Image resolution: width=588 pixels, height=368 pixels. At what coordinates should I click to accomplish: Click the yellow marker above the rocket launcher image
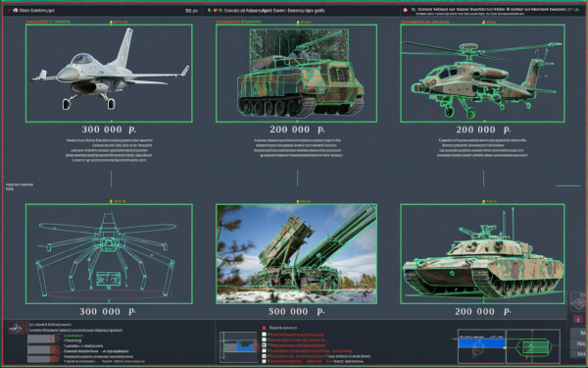[297, 201]
